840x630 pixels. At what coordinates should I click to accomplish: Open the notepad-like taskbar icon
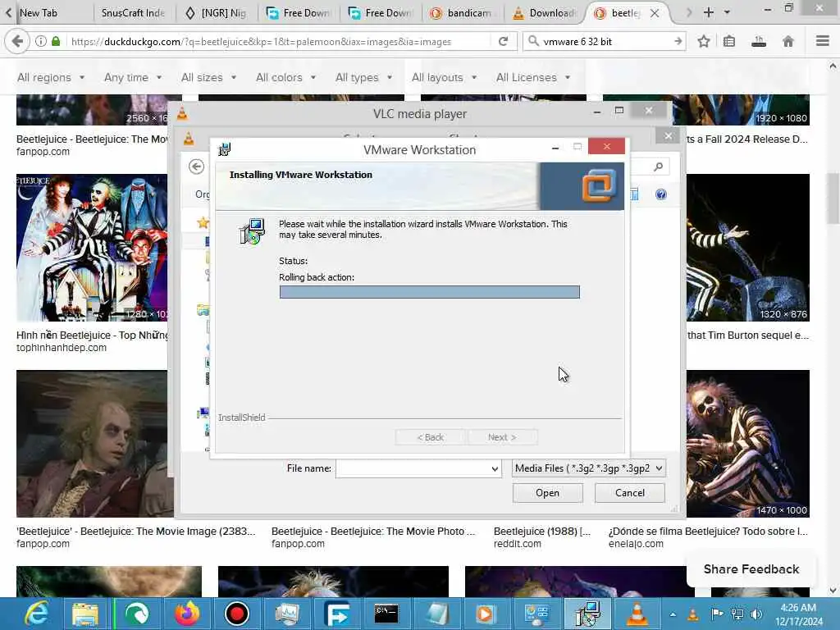point(436,614)
